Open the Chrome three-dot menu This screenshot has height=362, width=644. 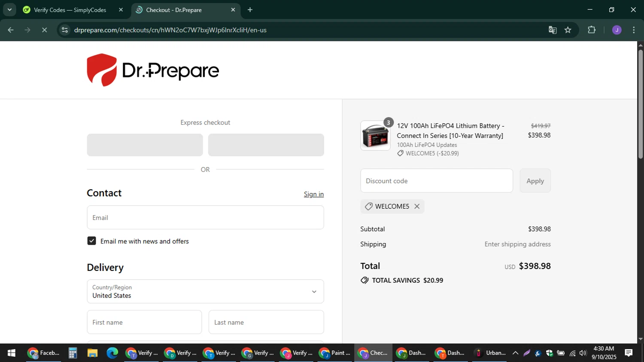click(634, 30)
